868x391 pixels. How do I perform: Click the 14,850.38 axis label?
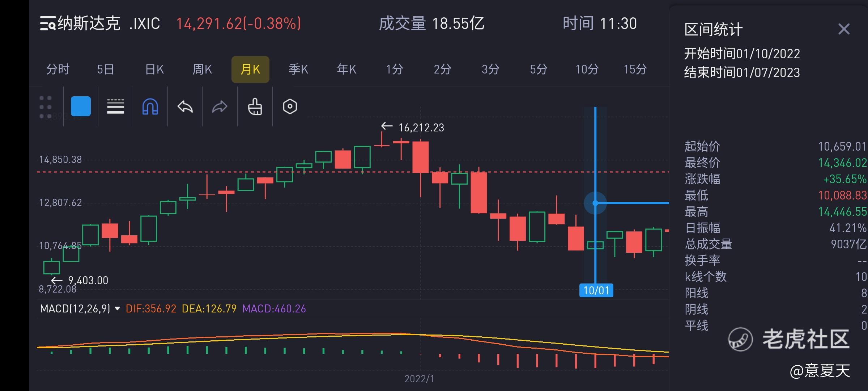tap(60, 159)
